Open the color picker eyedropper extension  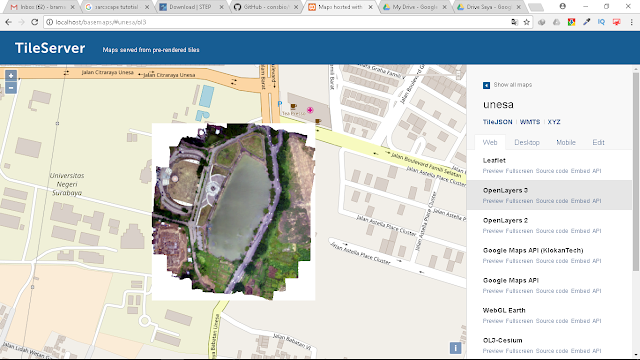point(587,22)
